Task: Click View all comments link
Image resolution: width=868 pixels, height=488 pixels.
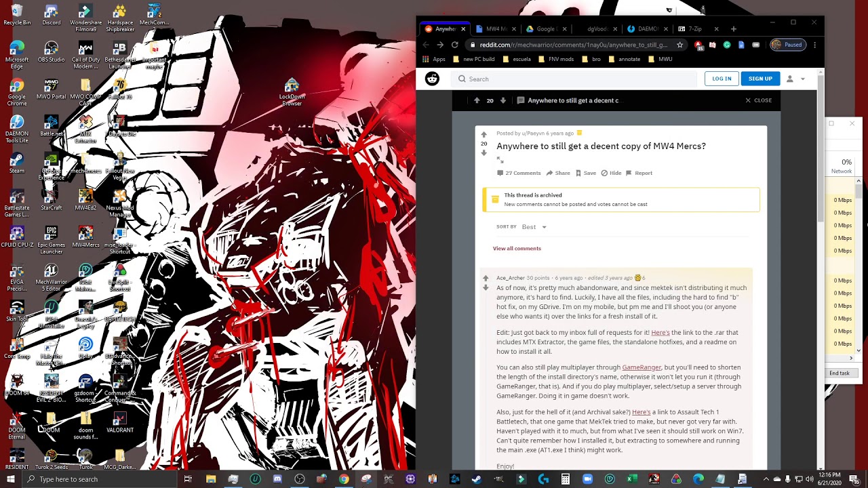Action: [517, 248]
